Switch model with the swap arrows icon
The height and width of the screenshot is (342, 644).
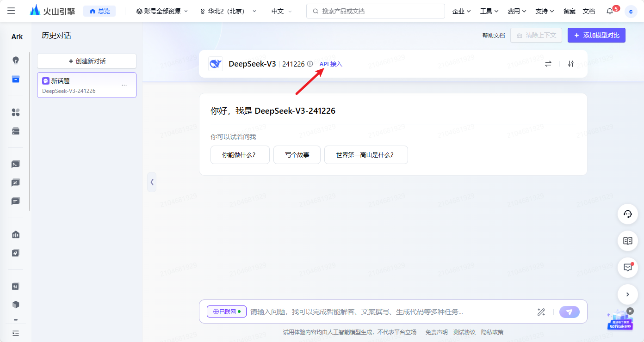click(548, 64)
